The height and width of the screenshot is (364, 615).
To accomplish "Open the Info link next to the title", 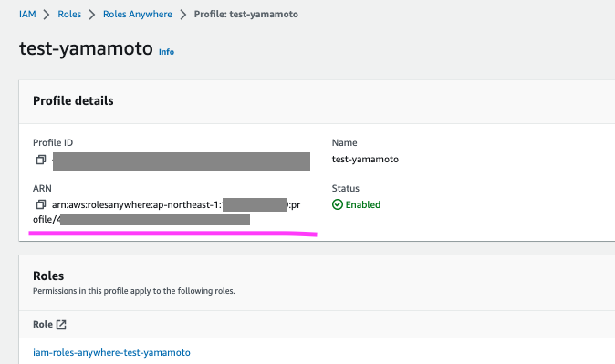I will tap(166, 52).
